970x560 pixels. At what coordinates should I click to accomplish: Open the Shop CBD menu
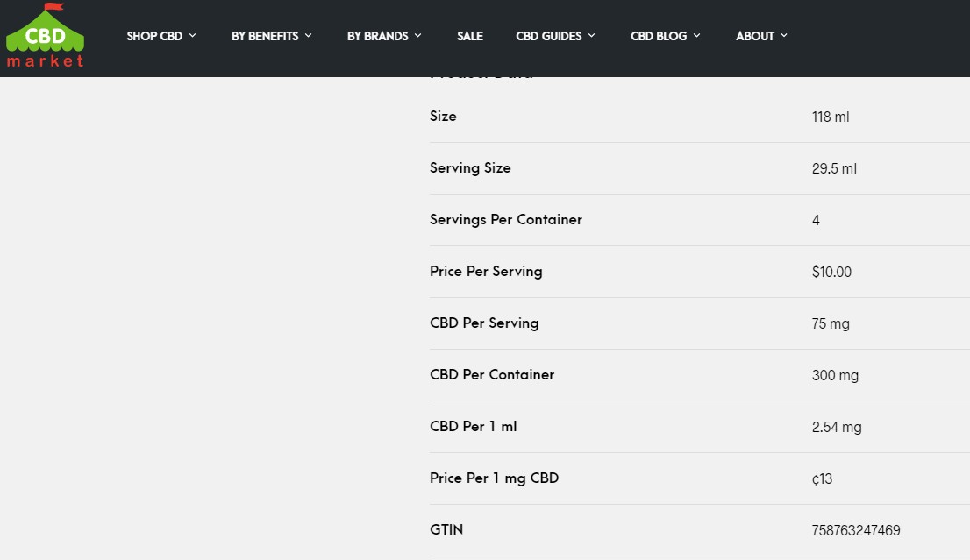tap(154, 36)
